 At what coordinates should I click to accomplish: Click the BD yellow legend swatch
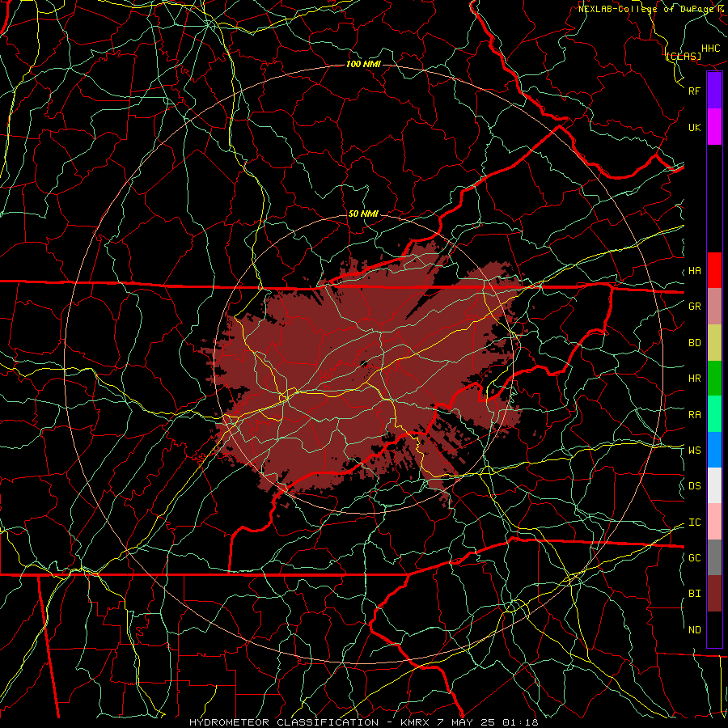click(x=714, y=343)
